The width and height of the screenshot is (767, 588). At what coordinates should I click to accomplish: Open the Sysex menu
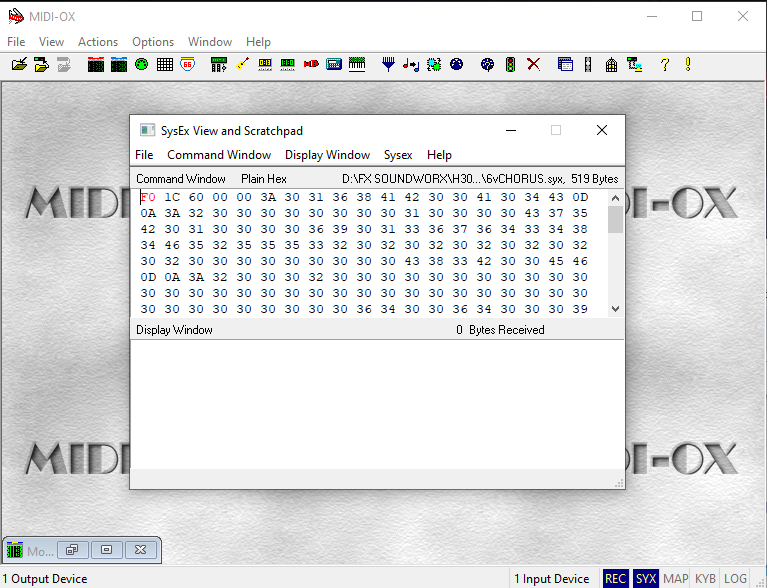tap(398, 155)
